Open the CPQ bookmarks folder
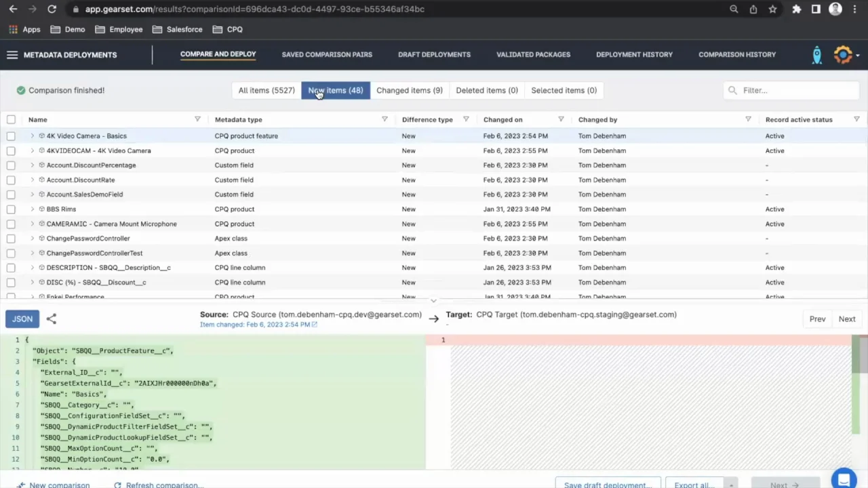 (228, 29)
